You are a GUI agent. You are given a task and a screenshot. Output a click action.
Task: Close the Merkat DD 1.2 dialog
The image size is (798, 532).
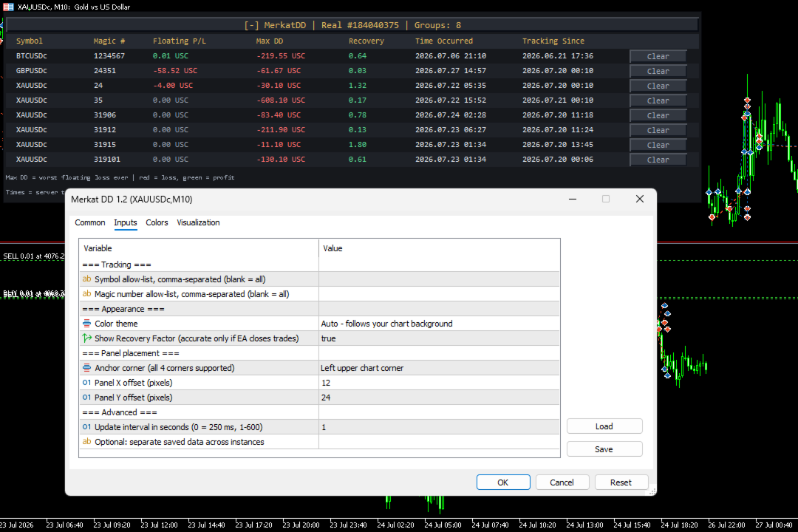pos(640,199)
